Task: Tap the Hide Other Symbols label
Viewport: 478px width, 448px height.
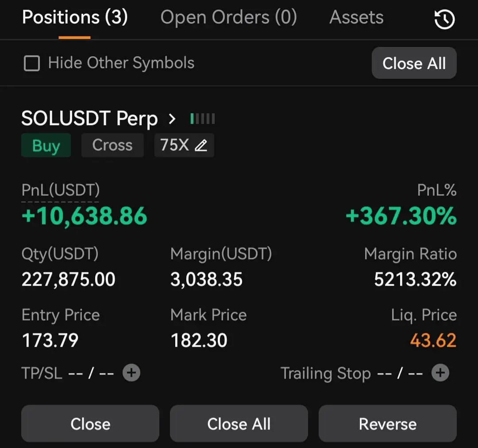Action: (121, 63)
